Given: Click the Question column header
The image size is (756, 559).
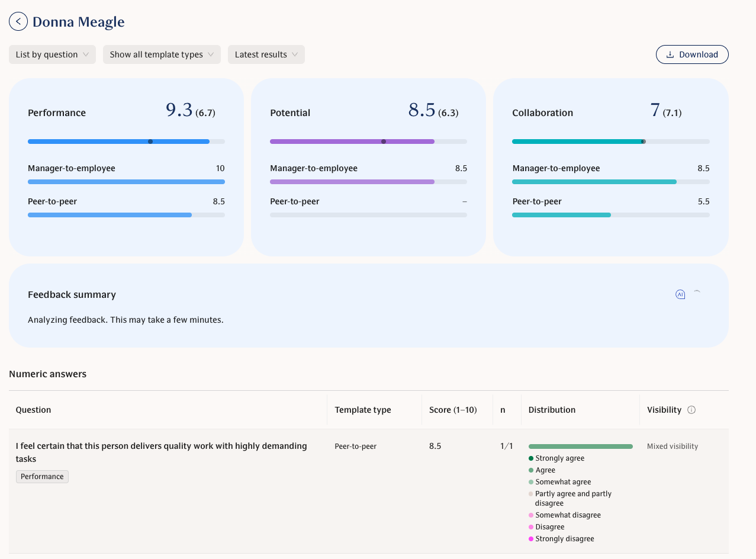Looking at the screenshot, I should coord(33,410).
